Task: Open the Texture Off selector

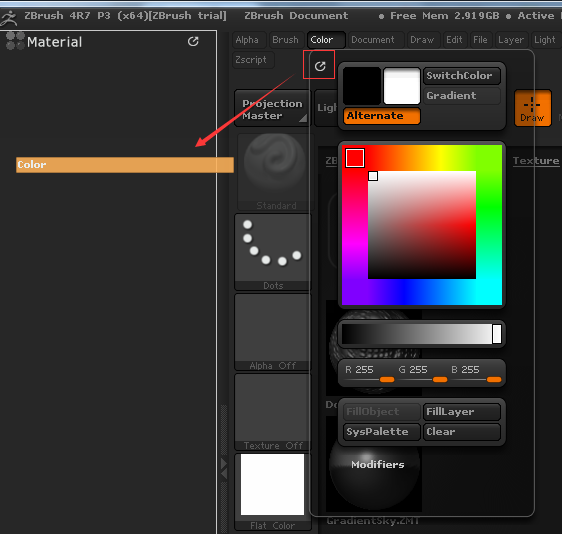Action: click(x=273, y=412)
